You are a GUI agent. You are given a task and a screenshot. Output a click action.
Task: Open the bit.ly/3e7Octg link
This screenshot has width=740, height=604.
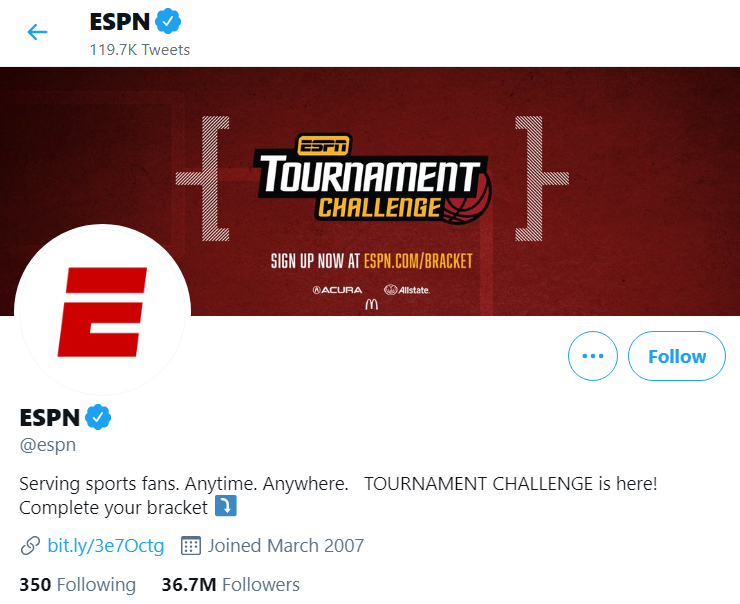(105, 545)
